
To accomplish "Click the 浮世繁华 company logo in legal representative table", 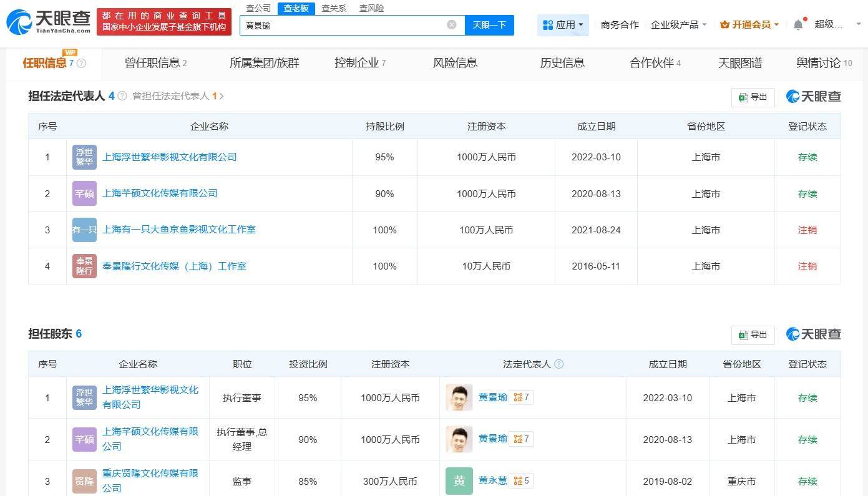I will click(84, 157).
